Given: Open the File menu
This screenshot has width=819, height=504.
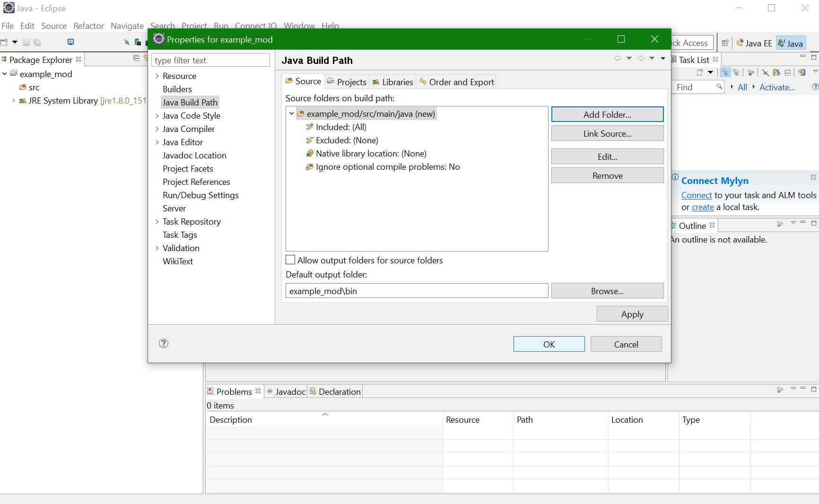Looking at the screenshot, I should pyautogui.click(x=8, y=26).
